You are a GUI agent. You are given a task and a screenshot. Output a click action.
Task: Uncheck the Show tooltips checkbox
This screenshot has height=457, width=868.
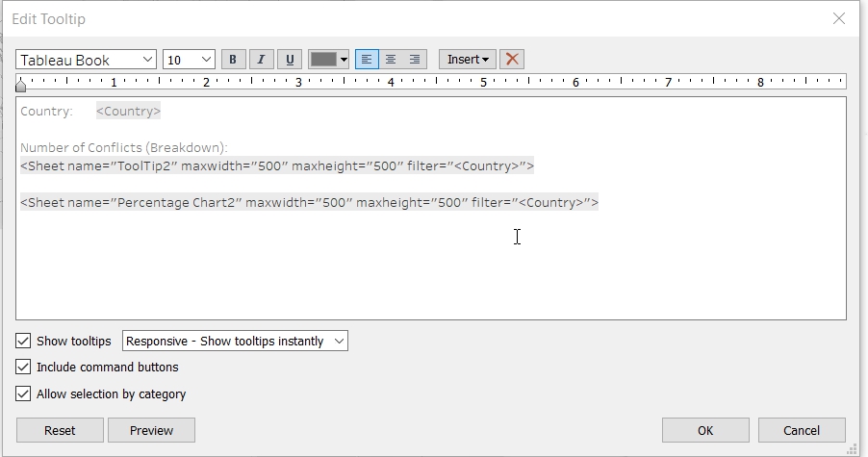(x=23, y=341)
